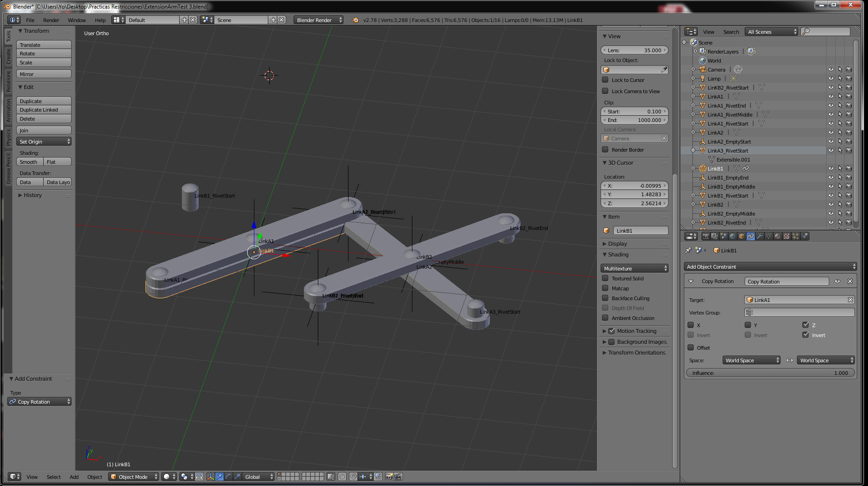Click the LinkB1 item name field
Screen dimensions: 868x486
pos(640,231)
